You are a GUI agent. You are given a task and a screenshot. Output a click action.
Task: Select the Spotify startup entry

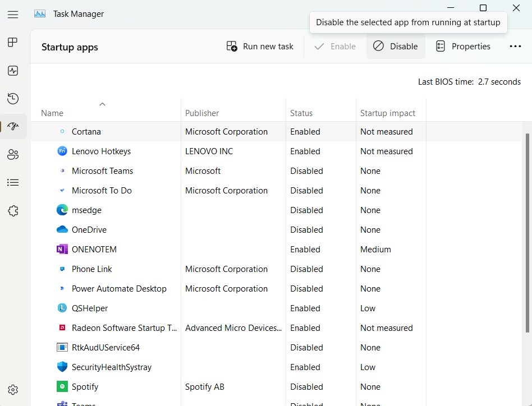(x=85, y=387)
